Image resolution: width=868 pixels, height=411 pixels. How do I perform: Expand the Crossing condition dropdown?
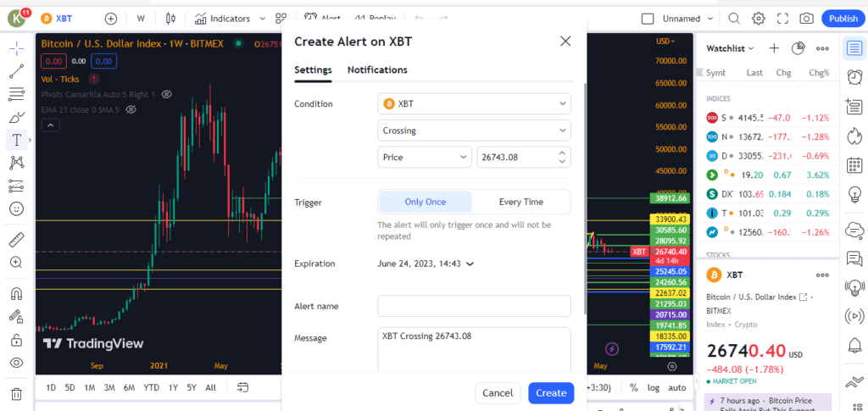tap(474, 131)
